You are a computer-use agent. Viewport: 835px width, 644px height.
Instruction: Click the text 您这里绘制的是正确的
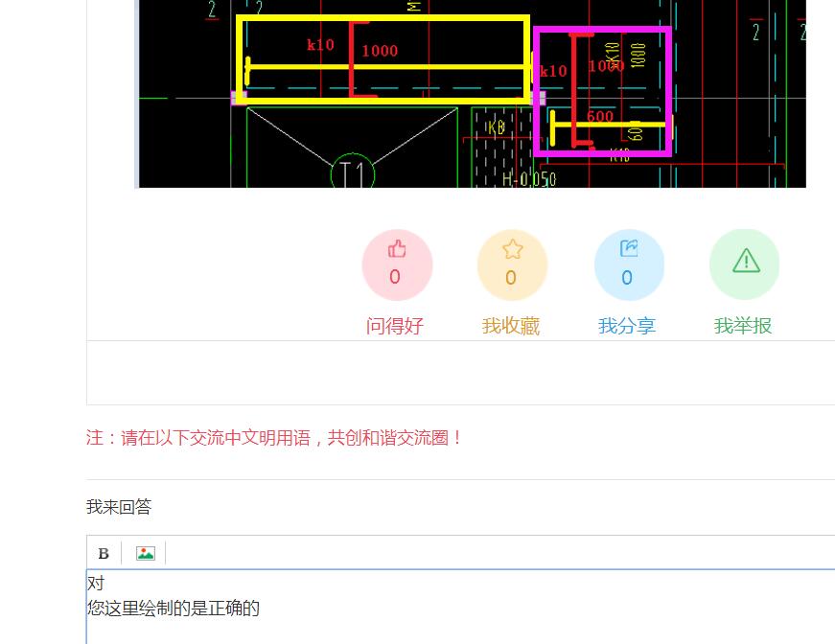[x=174, y=609]
